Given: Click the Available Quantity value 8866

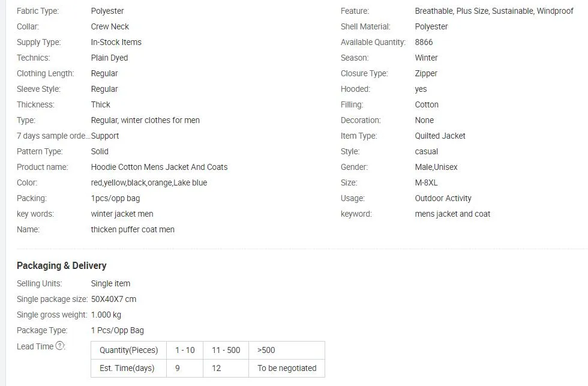Looking at the screenshot, I should [424, 42].
